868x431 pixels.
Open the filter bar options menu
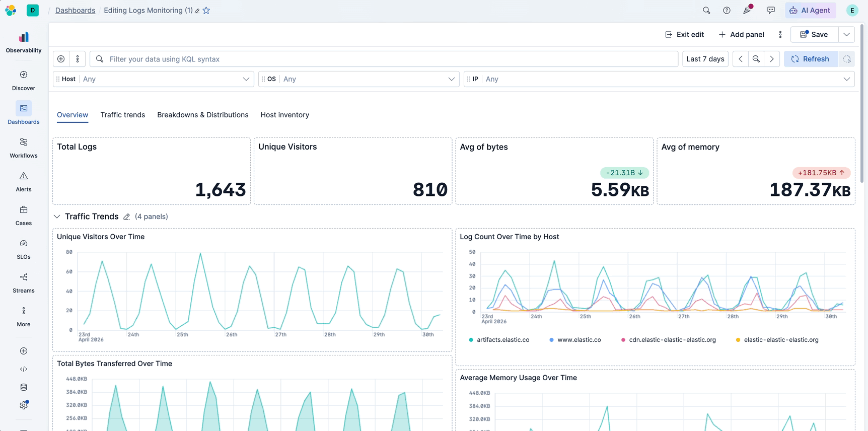coord(78,59)
